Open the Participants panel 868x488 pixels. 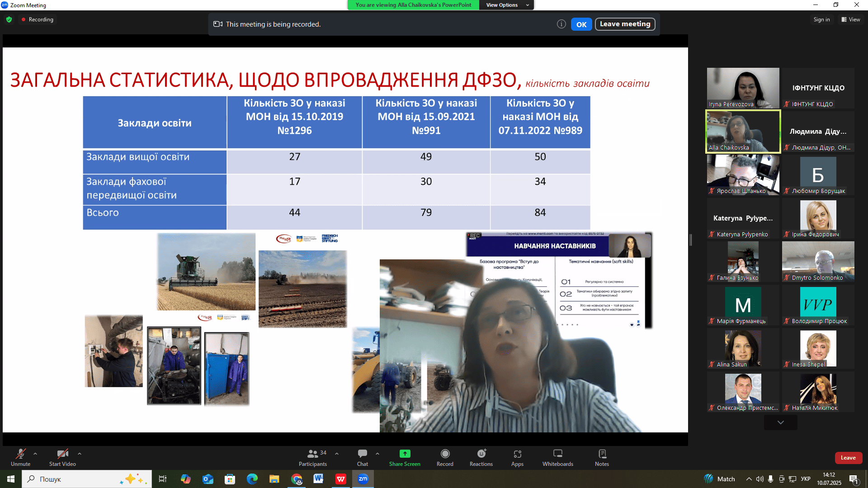313,457
